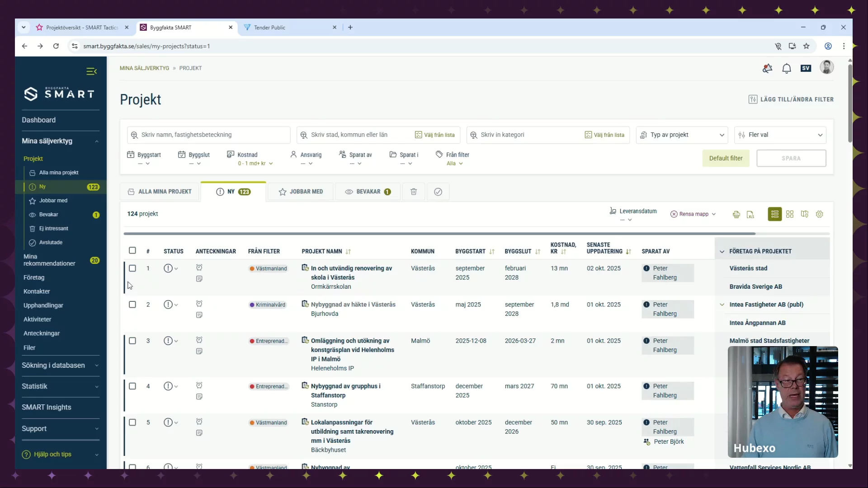
Task: Collapse the sidebar with the hamburger icon
Action: click(91, 71)
